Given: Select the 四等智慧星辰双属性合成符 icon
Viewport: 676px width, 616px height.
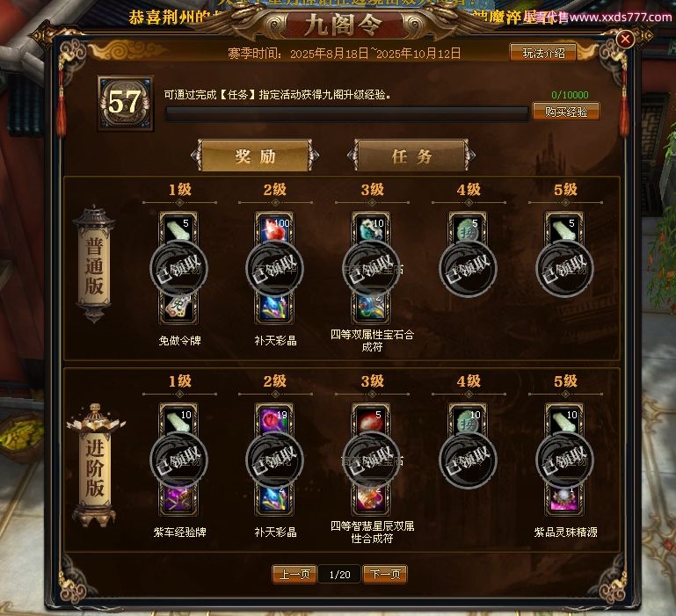Looking at the screenshot, I should click(371, 500).
